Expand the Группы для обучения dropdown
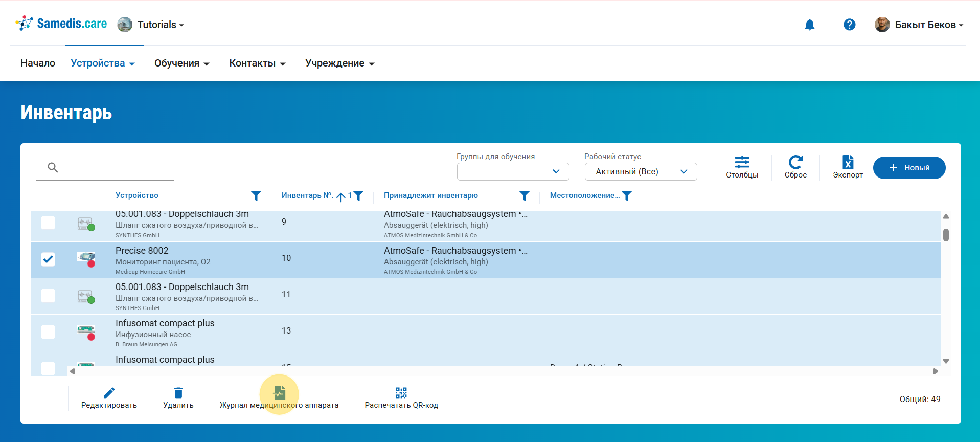 513,171
